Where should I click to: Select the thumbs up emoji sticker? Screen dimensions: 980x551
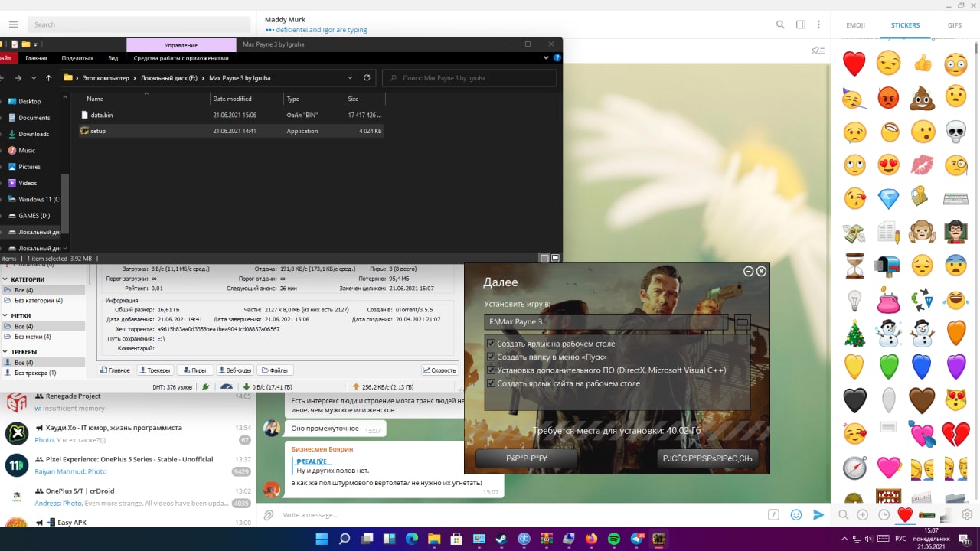tap(923, 64)
